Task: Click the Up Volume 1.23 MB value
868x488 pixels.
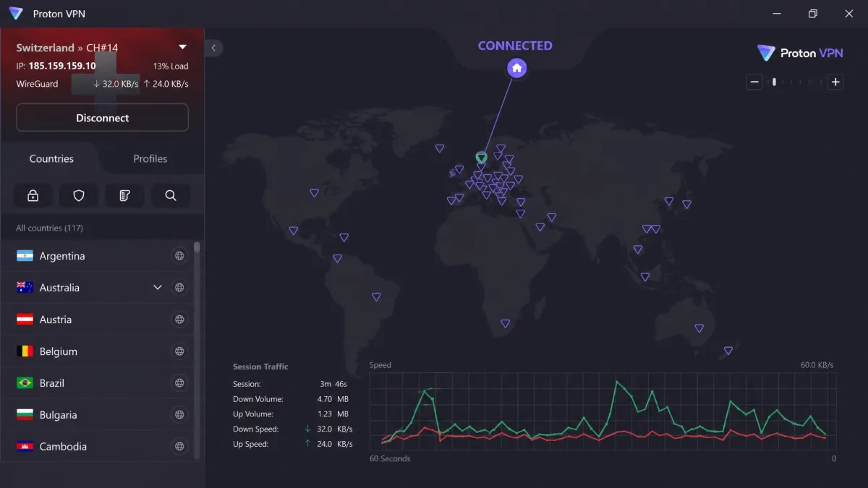Action: pyautogui.click(x=333, y=414)
